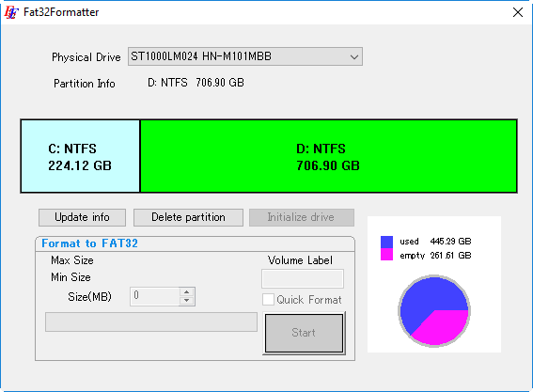
Task: Close the Fat32Formatter window
Action: pos(518,12)
